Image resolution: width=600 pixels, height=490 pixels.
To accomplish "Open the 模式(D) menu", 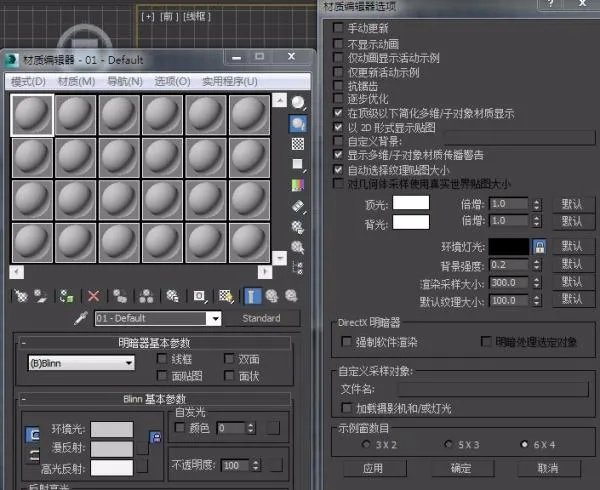I will (x=28, y=81).
